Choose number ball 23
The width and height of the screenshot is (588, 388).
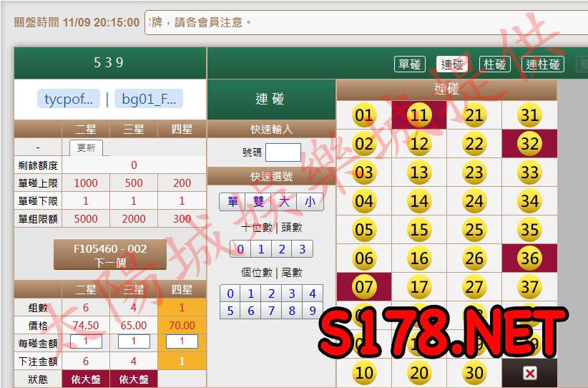(x=474, y=173)
